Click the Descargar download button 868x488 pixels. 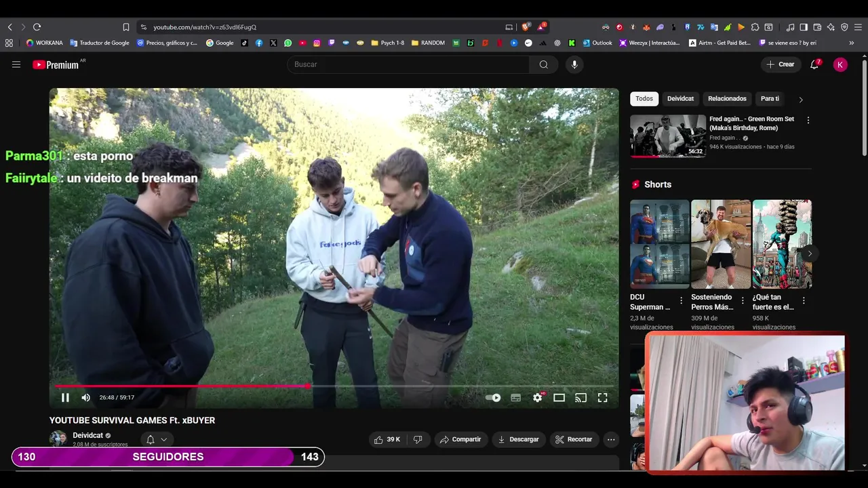(x=518, y=440)
